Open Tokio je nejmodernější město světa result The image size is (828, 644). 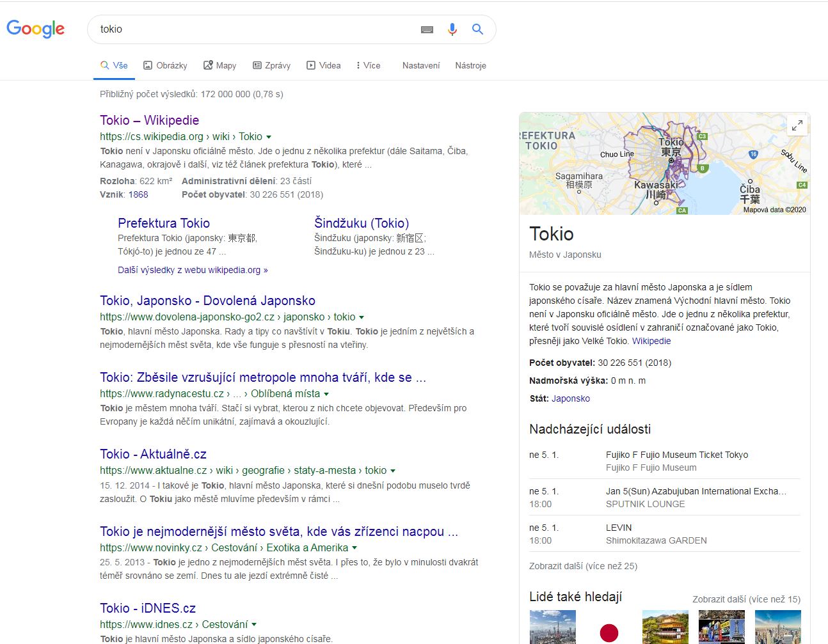point(279,531)
